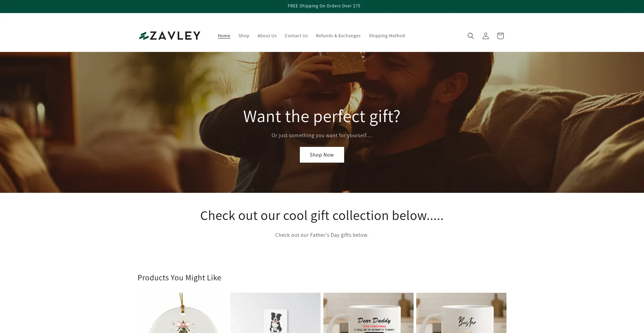Screen dimensions: 644x333
Task: Open the border collie card product thumbnail
Action: (x=275, y=313)
